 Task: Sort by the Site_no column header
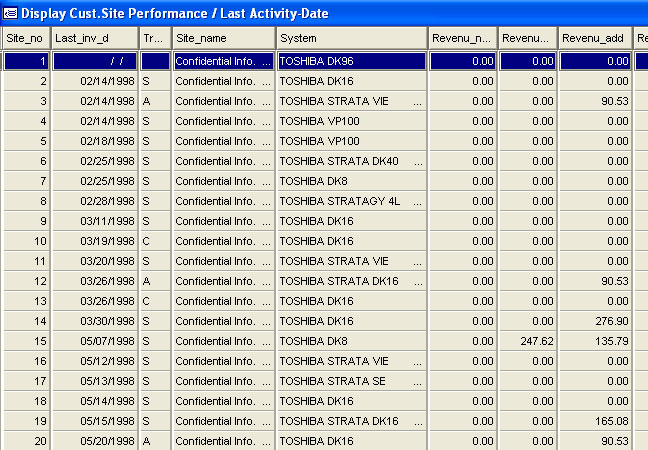[x=26, y=38]
